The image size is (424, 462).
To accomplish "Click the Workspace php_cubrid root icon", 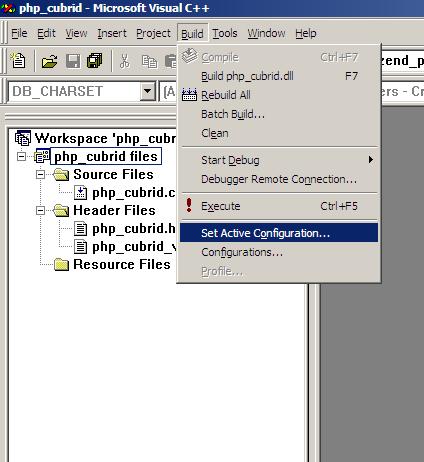I will (23, 138).
